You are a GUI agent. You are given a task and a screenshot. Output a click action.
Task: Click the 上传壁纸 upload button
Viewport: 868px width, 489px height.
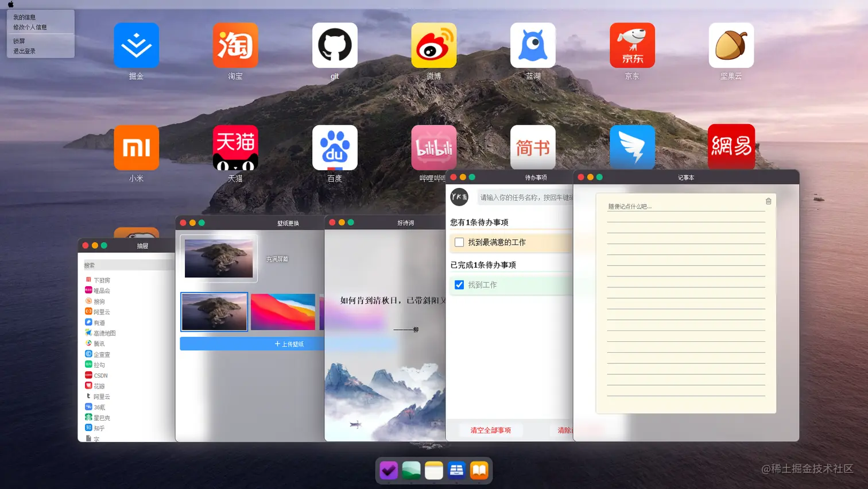[253, 344]
